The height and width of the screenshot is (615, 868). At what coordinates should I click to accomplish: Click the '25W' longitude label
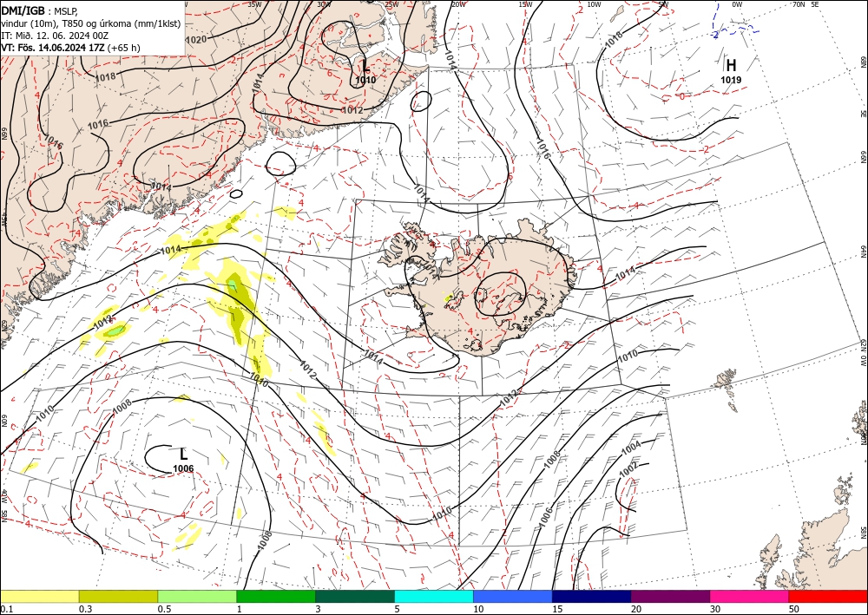point(391,3)
